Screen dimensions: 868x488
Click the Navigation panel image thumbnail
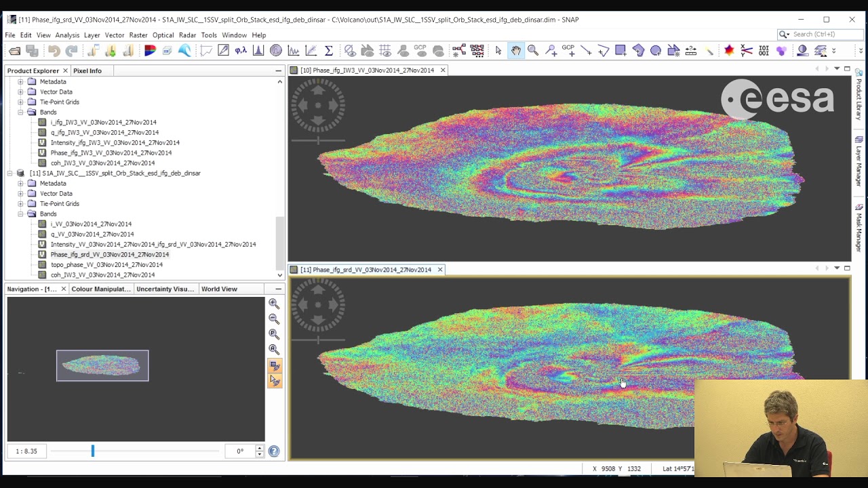click(x=102, y=365)
